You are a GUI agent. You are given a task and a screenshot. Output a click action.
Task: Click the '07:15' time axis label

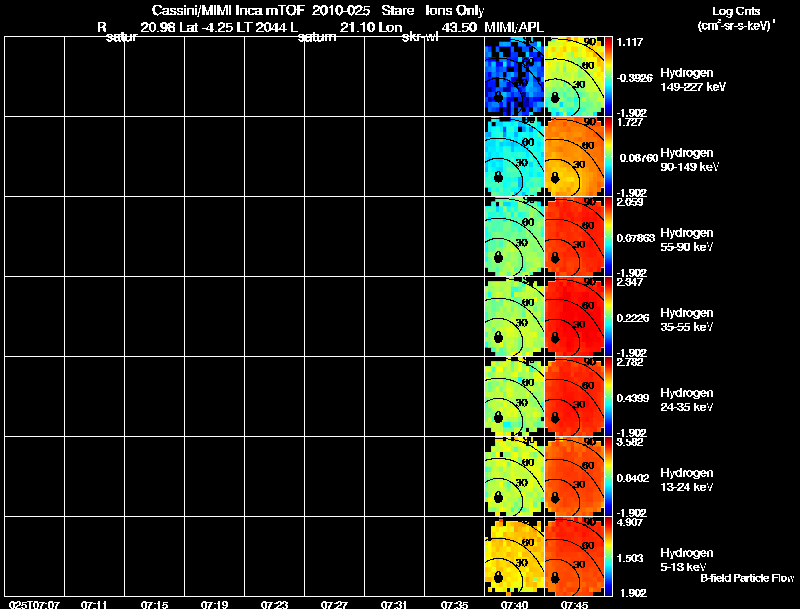click(x=155, y=605)
